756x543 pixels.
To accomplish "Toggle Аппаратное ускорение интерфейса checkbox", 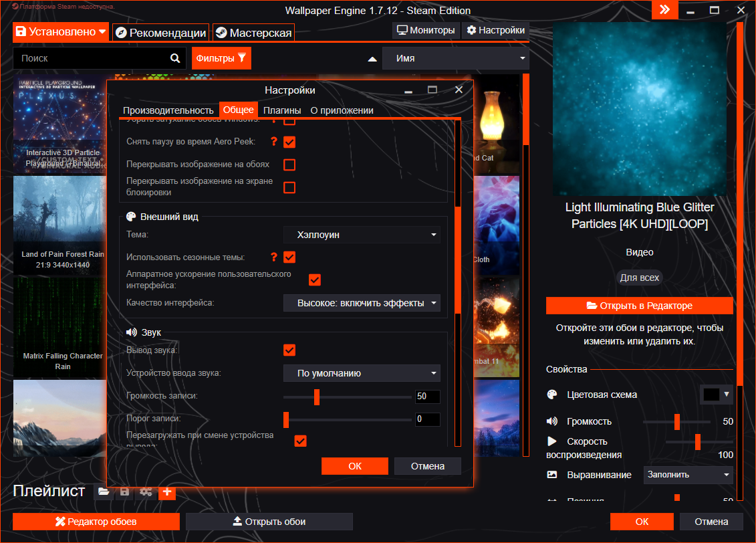I will pyautogui.click(x=315, y=280).
